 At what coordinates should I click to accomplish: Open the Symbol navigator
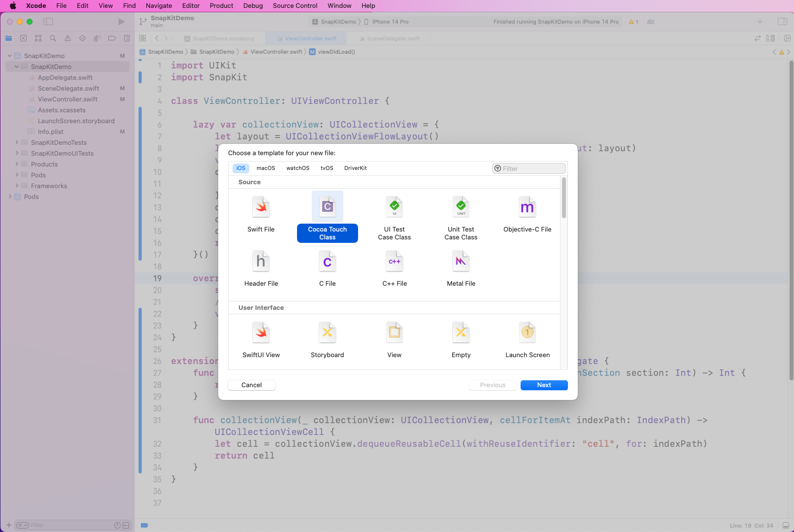(38, 38)
